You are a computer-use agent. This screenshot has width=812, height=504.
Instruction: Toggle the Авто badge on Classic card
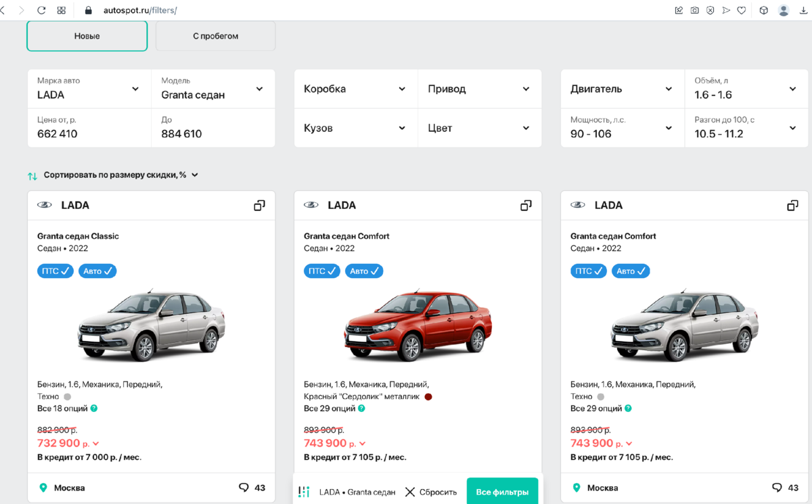pos(97,271)
